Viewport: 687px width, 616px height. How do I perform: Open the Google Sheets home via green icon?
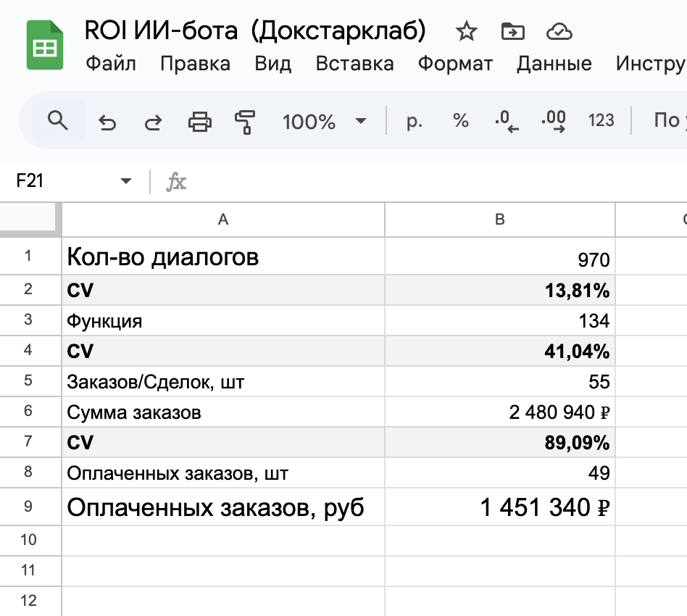click(x=44, y=45)
